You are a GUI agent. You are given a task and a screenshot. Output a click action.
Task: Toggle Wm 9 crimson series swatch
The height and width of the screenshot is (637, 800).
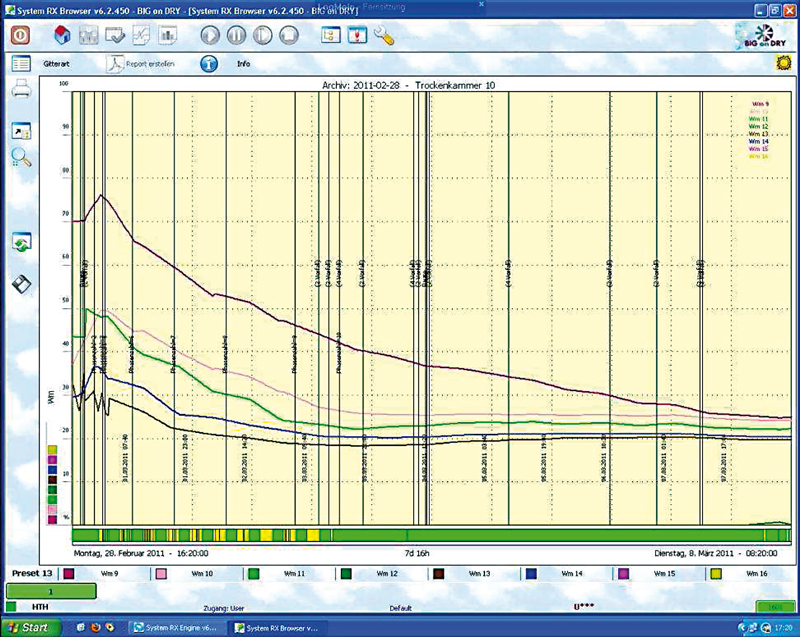(x=68, y=574)
